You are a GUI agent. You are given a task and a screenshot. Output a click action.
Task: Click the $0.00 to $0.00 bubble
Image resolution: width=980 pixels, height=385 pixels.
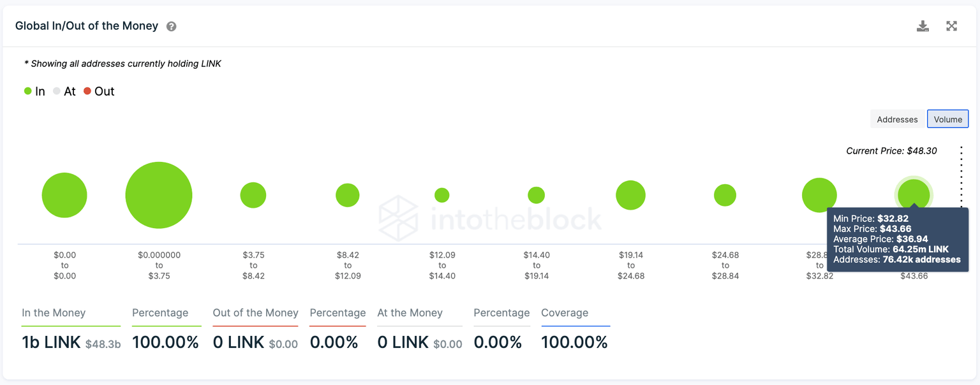point(64,195)
